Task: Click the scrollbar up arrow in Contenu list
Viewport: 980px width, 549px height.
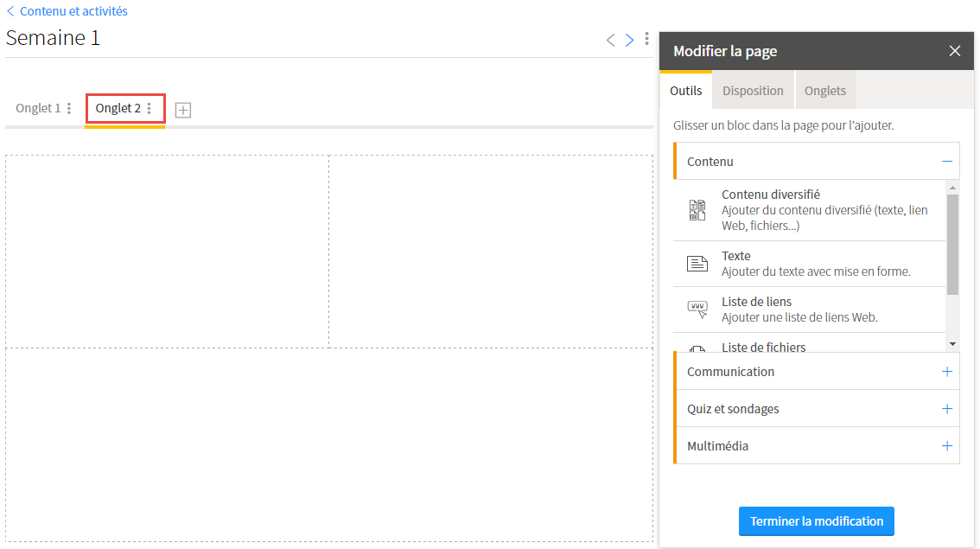Action: pos(952,188)
